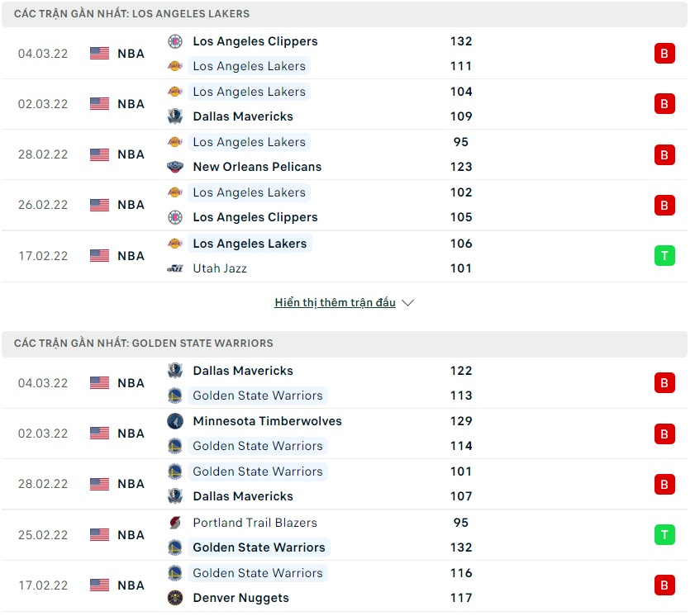Click the green T badge for Lakers vs Jazz

pyautogui.click(x=664, y=256)
